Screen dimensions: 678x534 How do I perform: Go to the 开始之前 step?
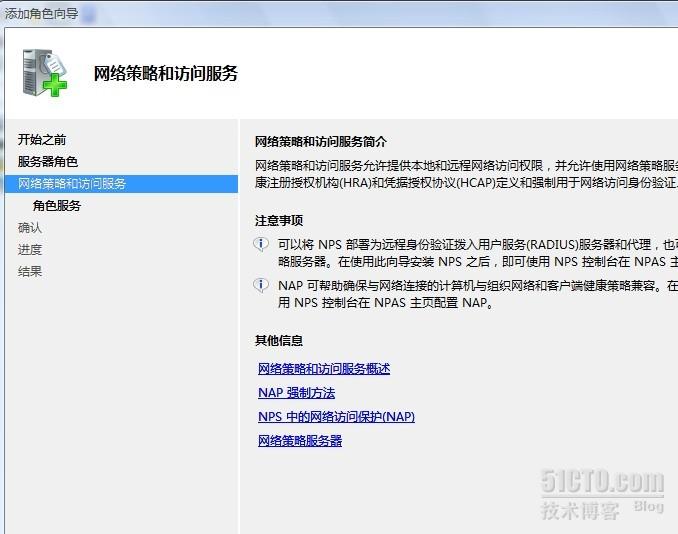[x=42, y=139]
